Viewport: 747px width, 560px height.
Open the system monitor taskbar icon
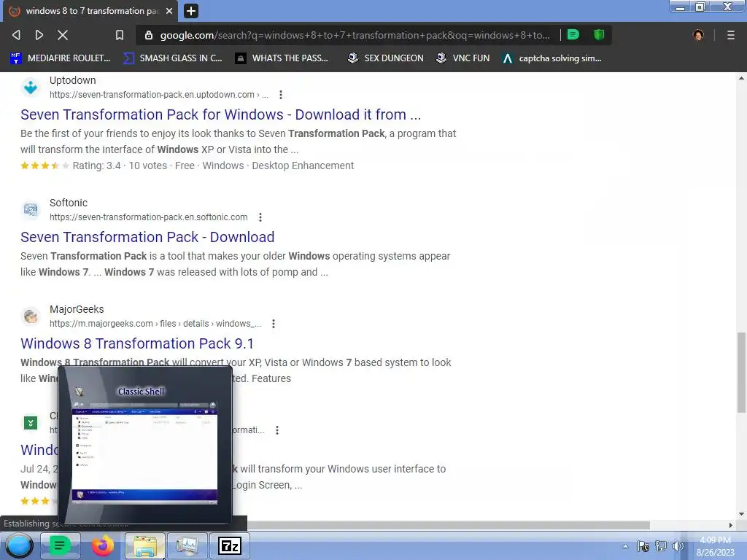tap(187, 545)
